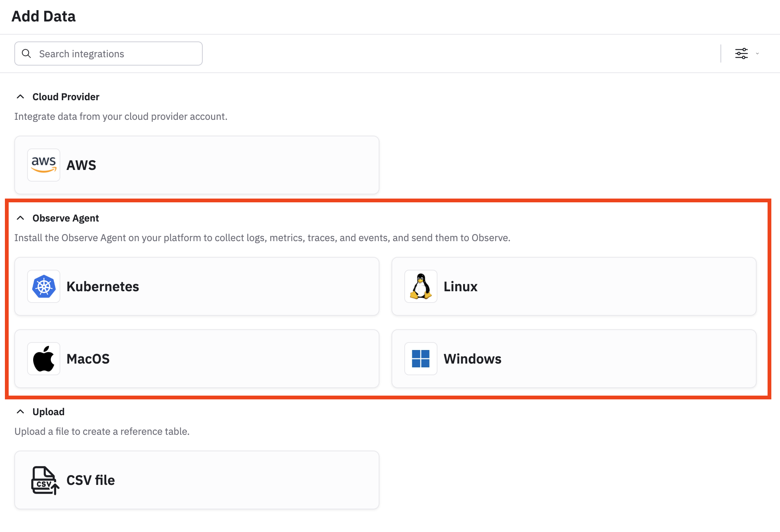The image size is (780, 532).
Task: Click the Apple MacOS icon
Action: (44, 359)
